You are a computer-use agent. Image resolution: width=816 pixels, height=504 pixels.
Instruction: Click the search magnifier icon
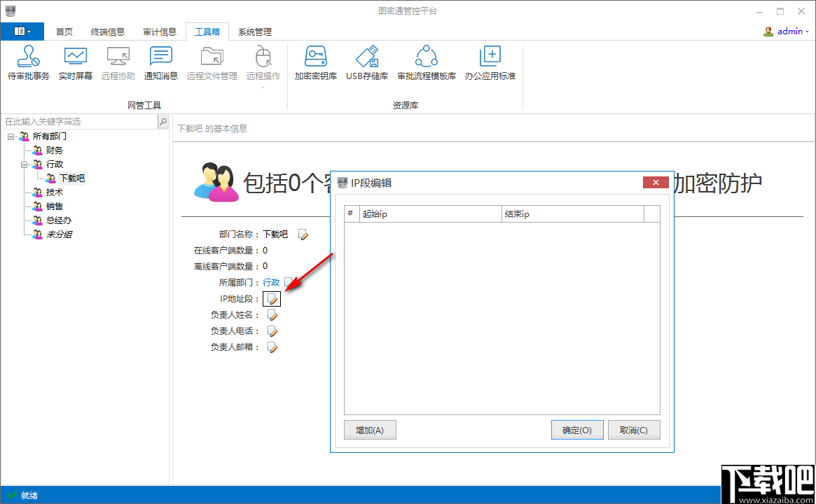pos(163,122)
